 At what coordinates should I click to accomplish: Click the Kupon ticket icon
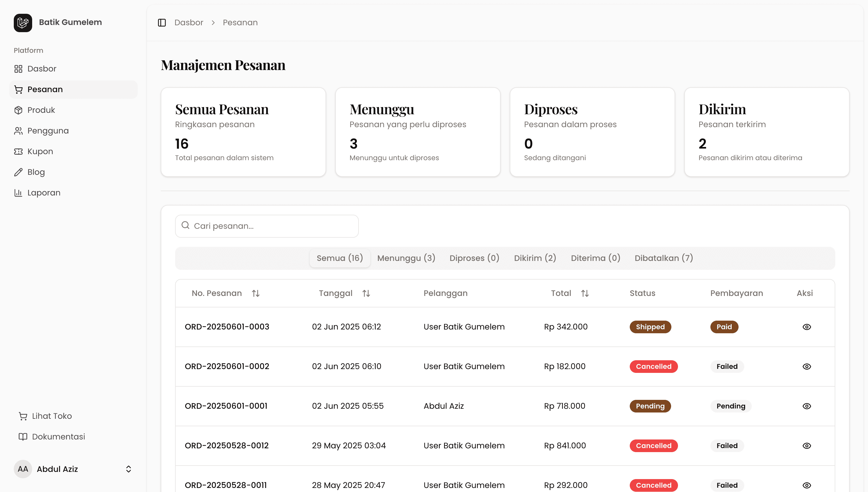(x=18, y=151)
